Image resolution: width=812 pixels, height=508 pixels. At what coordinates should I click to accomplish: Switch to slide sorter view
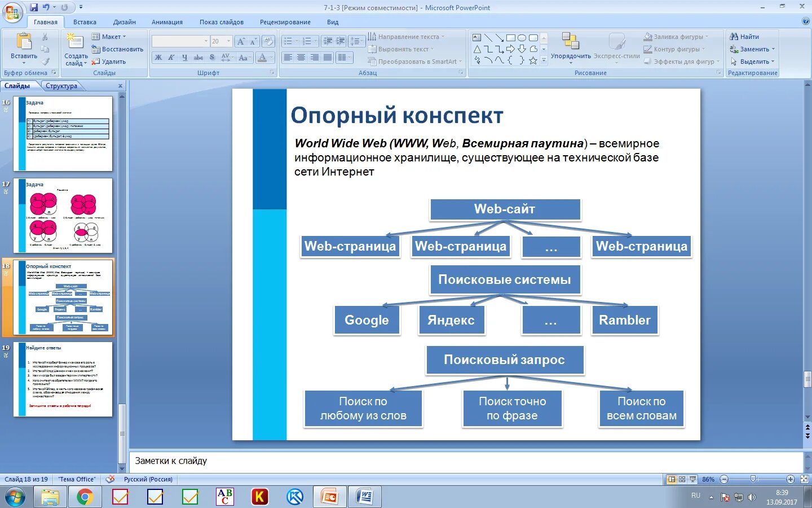(x=682, y=479)
